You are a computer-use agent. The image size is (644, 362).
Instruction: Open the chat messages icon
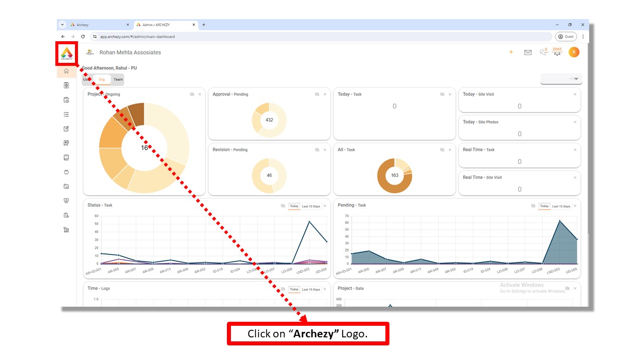(543, 52)
